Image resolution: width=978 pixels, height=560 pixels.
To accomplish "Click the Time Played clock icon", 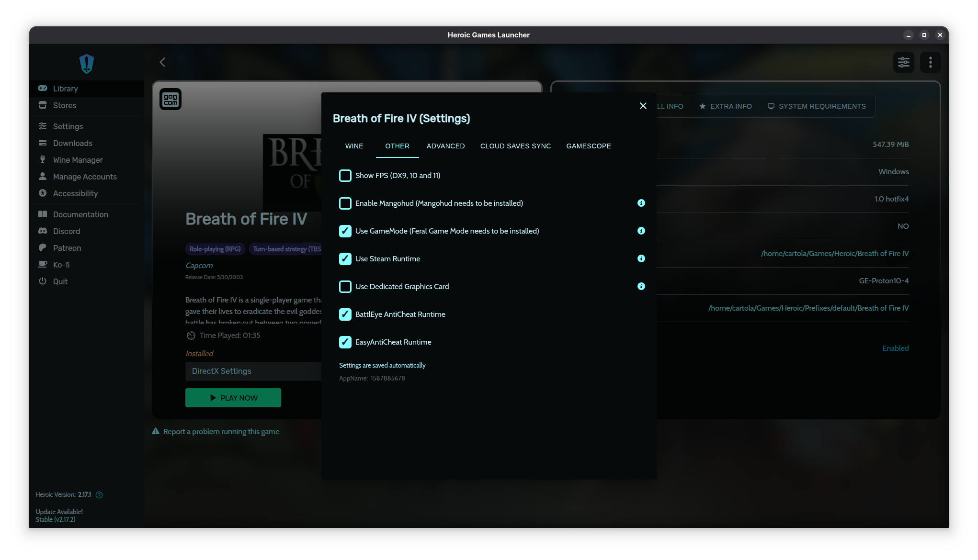I will coord(191,336).
